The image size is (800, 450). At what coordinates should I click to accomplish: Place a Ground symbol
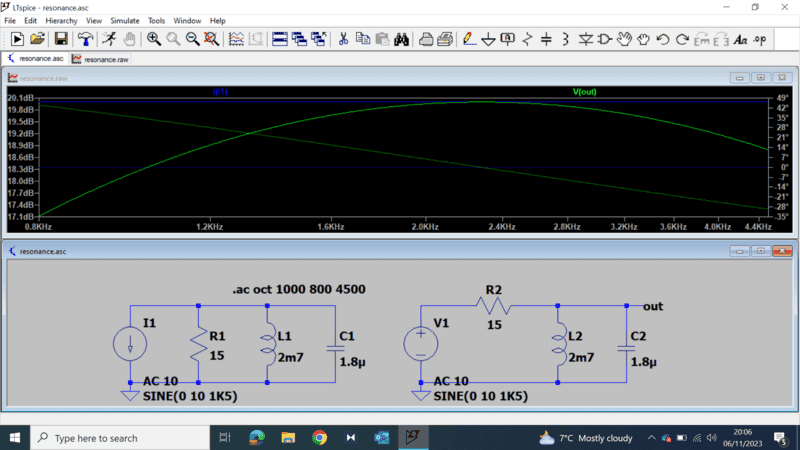[488, 39]
